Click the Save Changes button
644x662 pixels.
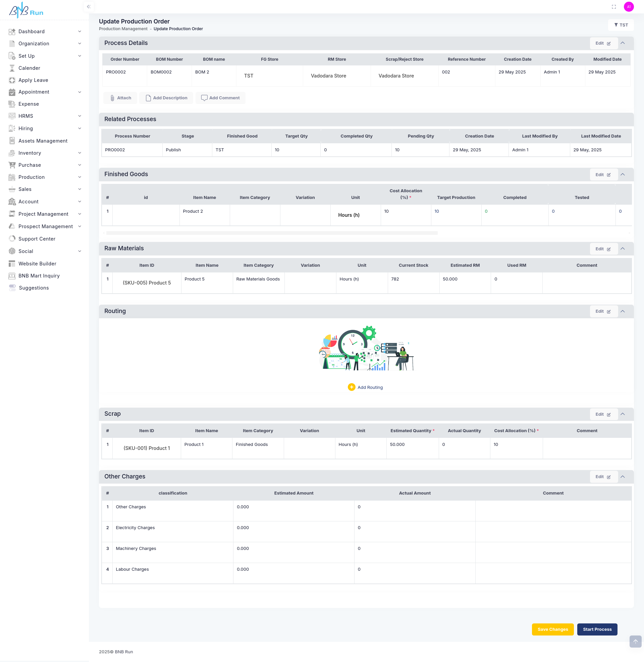pos(552,629)
